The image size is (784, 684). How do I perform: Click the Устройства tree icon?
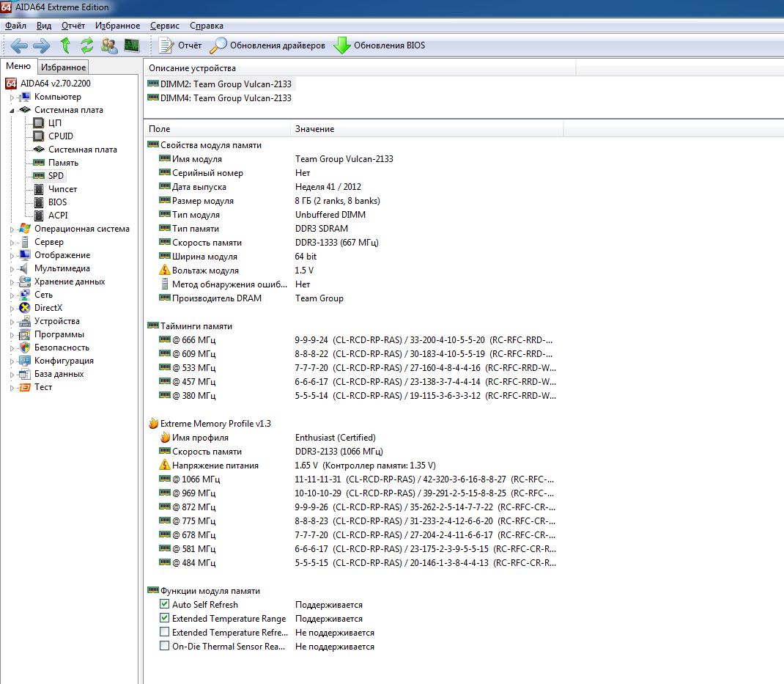point(24,321)
